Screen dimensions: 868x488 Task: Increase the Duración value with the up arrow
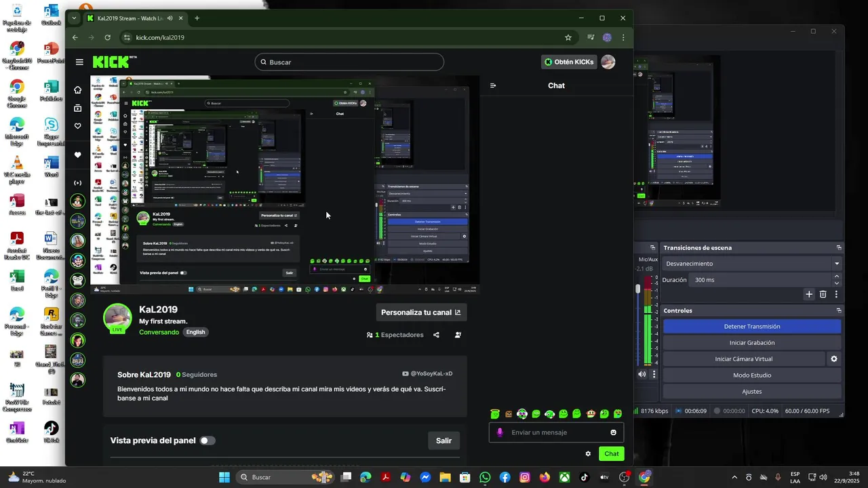836,277
